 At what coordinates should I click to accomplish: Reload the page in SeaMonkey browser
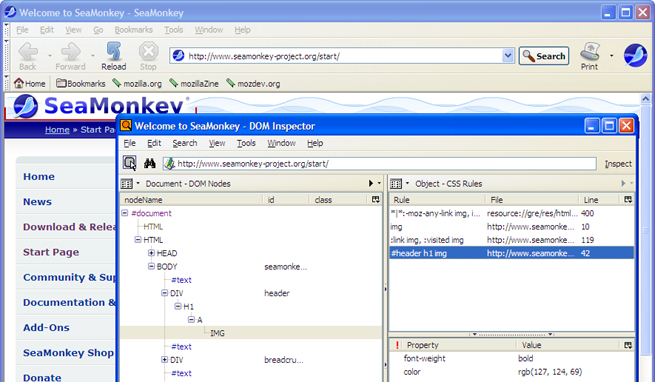(x=114, y=56)
